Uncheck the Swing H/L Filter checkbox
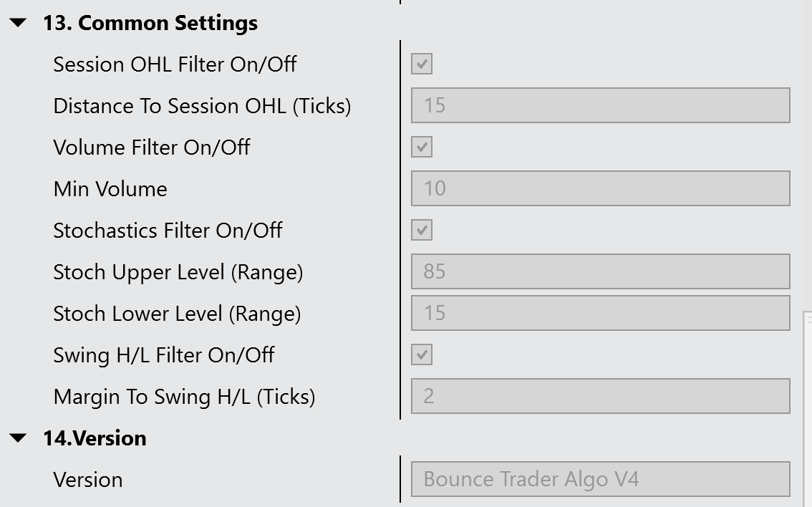The width and height of the screenshot is (812, 507). point(422,355)
